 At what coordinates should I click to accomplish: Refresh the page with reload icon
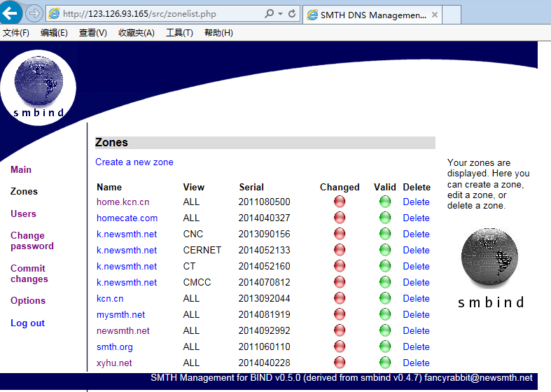292,14
